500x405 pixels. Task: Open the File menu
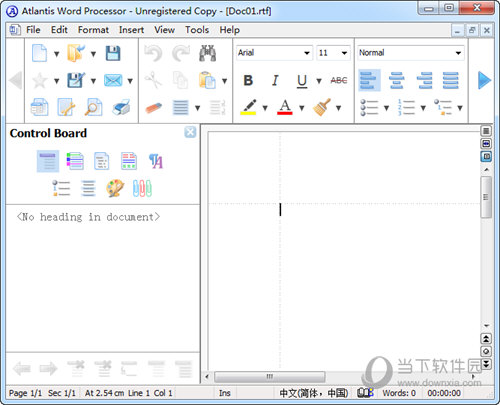[x=33, y=30]
